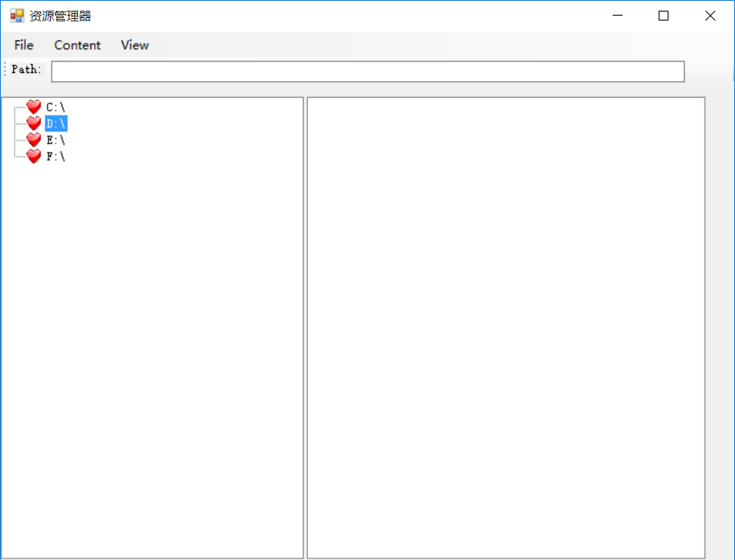Close the 资源管理器 window
Image resolution: width=735 pixels, height=560 pixels.
(710, 16)
